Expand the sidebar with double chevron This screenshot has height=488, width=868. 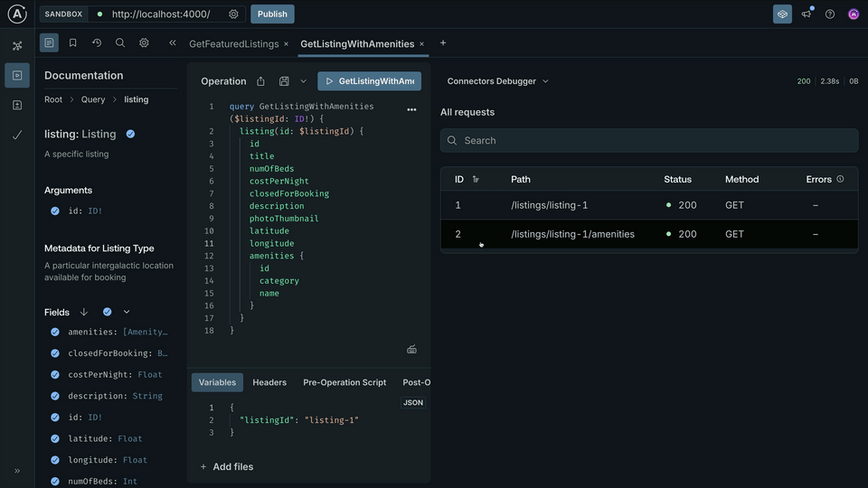17,471
